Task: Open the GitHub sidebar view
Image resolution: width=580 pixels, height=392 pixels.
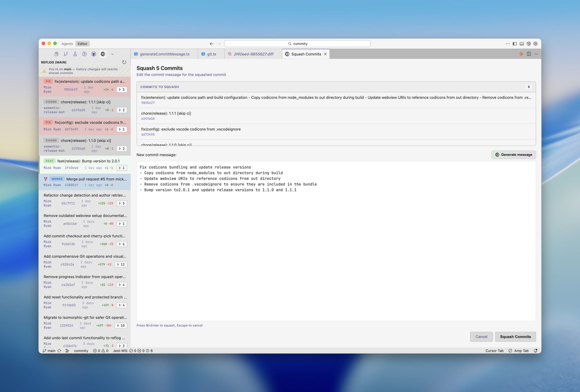Action: (x=94, y=54)
